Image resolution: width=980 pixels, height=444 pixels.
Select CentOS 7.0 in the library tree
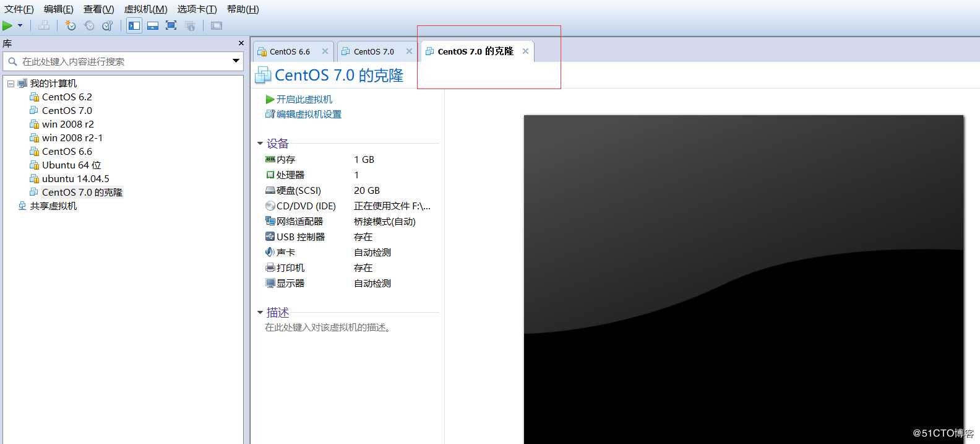tap(67, 111)
